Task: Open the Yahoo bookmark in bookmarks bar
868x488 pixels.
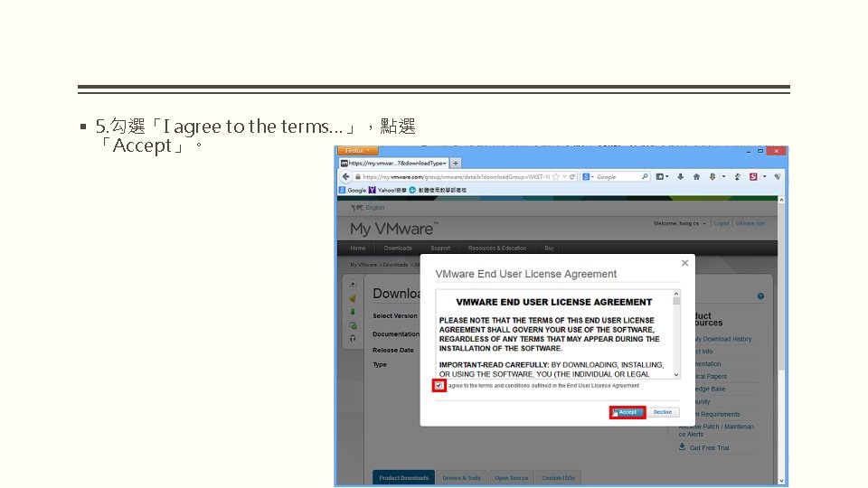Action: pyautogui.click(x=388, y=191)
